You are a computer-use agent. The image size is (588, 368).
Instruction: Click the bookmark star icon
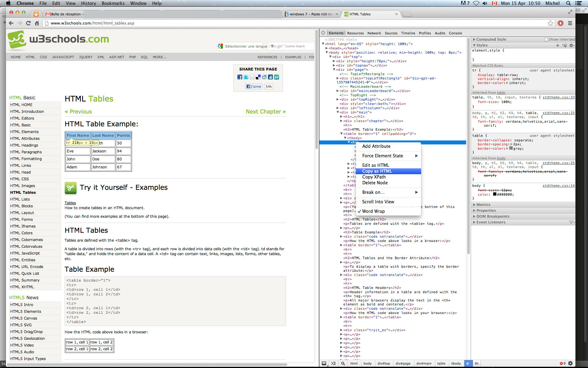tap(550, 23)
